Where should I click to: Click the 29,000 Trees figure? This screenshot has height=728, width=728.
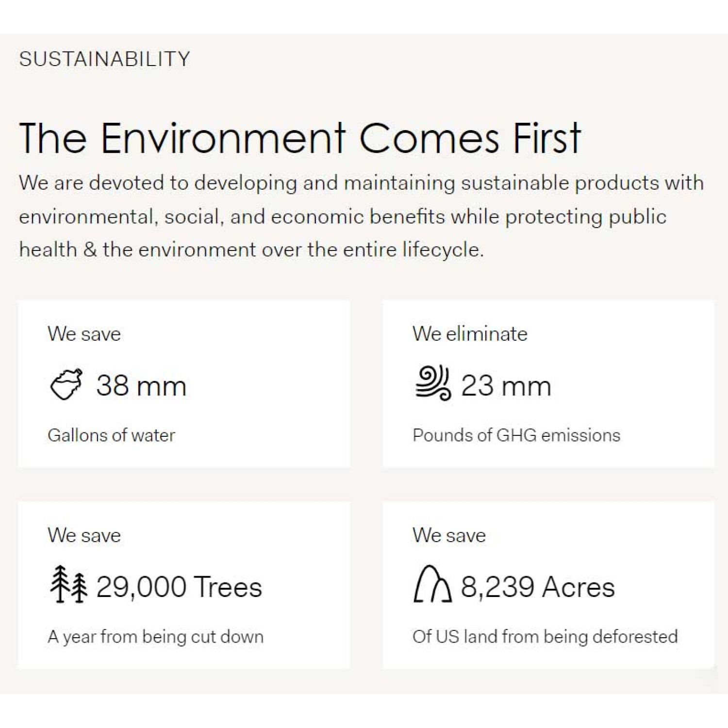pyautogui.click(x=179, y=587)
